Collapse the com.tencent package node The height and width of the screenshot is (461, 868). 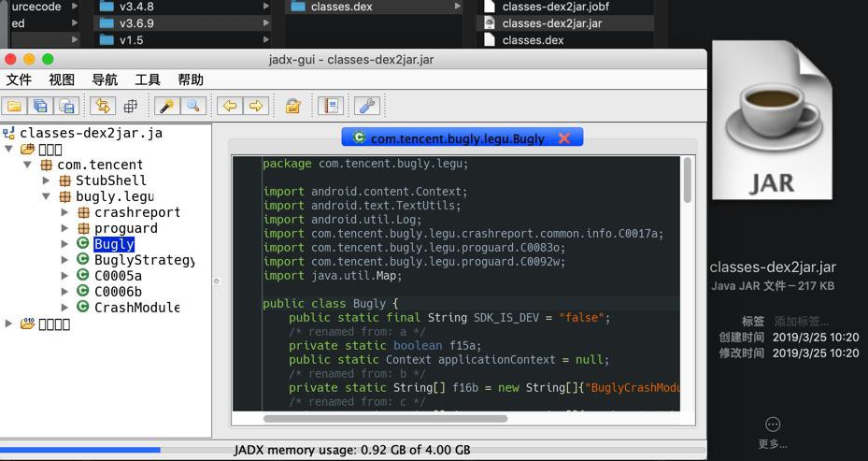coord(27,165)
